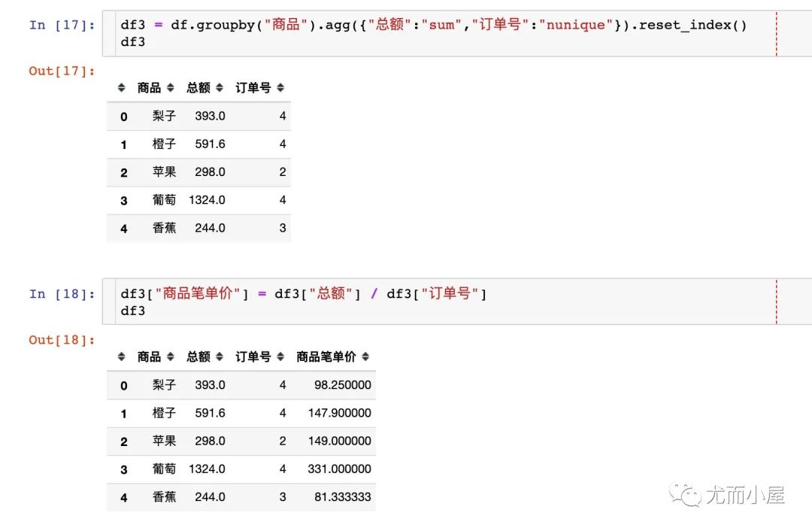The height and width of the screenshot is (531, 812).
Task: Select the In[17] cell prompt label
Action: pos(62,25)
